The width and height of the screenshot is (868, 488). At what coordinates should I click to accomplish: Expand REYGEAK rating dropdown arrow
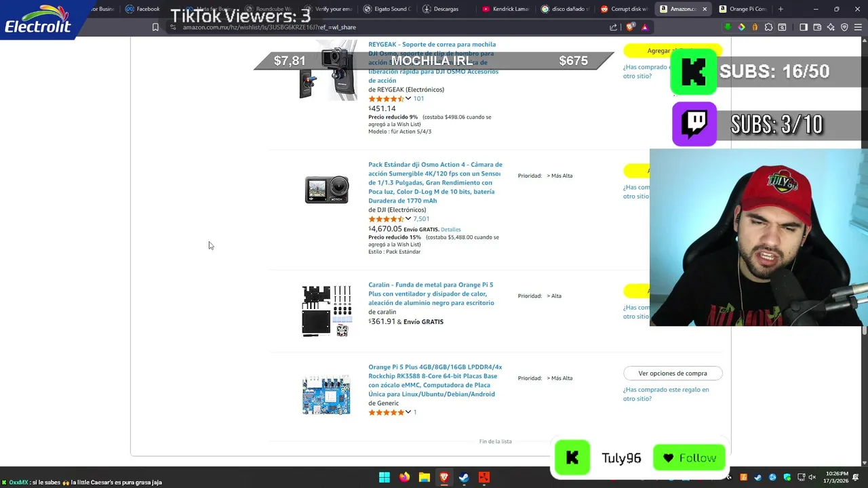408,99
